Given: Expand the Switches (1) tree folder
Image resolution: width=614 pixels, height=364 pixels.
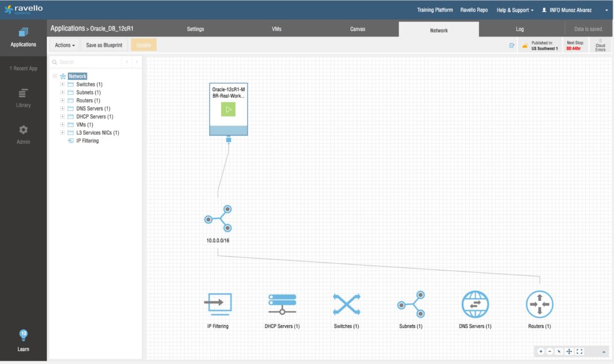Looking at the screenshot, I should 62,85.
